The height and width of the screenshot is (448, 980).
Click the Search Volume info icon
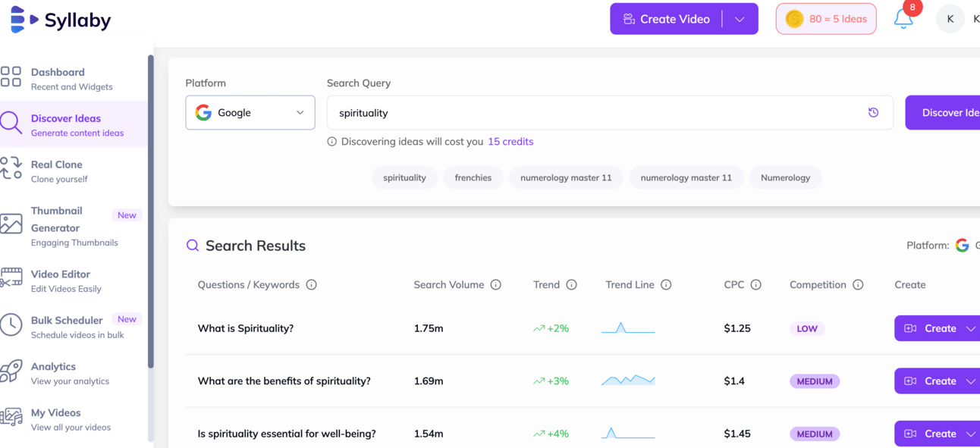click(495, 285)
